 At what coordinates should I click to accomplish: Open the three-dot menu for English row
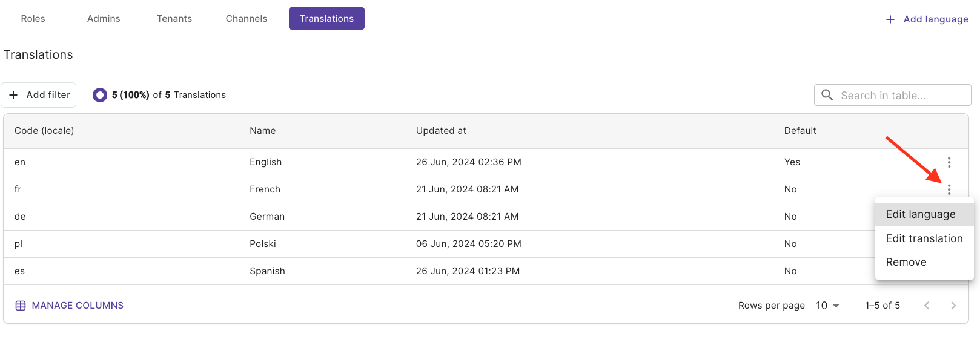coord(949,162)
